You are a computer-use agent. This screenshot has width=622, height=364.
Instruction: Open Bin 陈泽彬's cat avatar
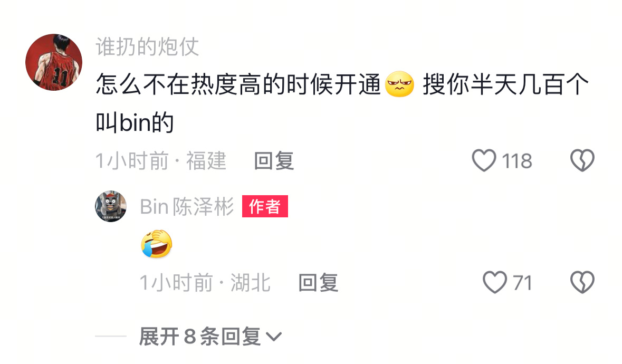pyautogui.click(x=111, y=206)
